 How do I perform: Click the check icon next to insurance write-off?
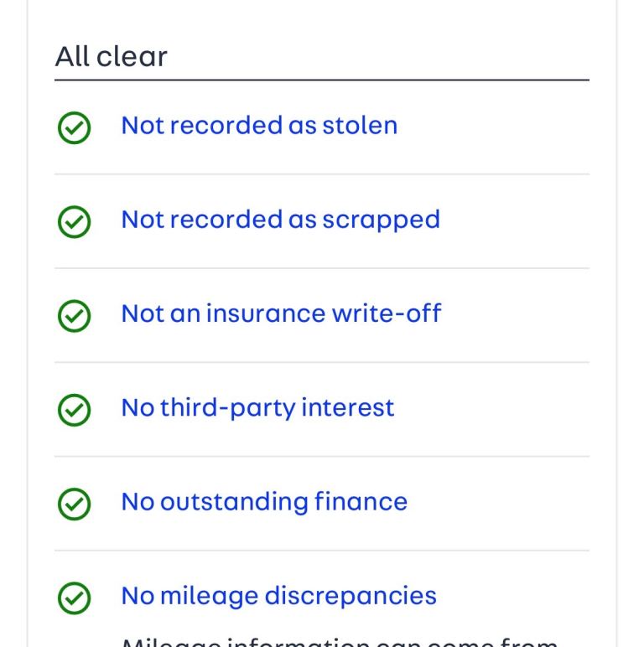tap(74, 316)
